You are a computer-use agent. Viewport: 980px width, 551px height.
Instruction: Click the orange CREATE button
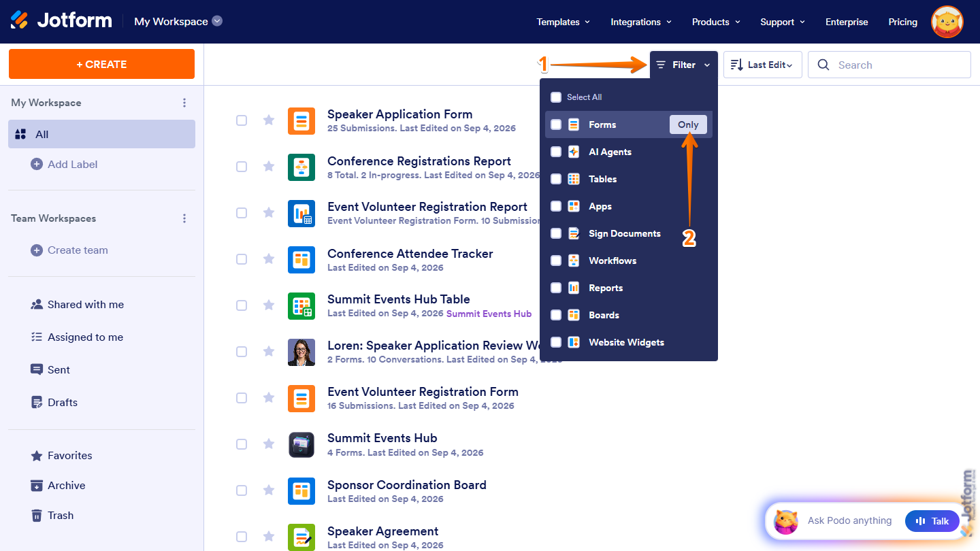[101, 64]
